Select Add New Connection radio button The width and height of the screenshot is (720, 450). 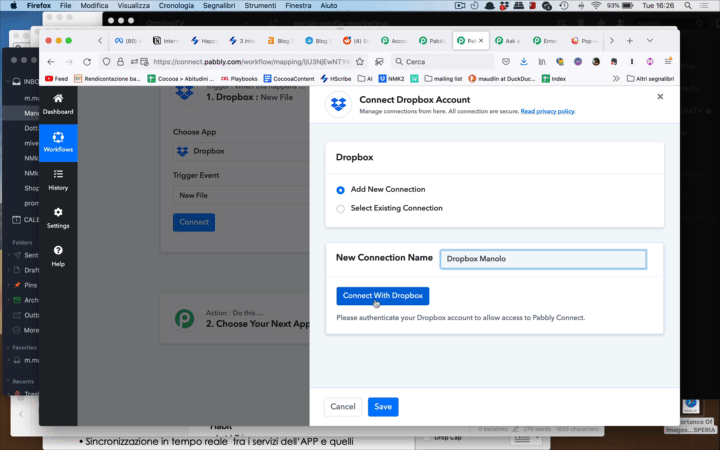click(x=340, y=190)
